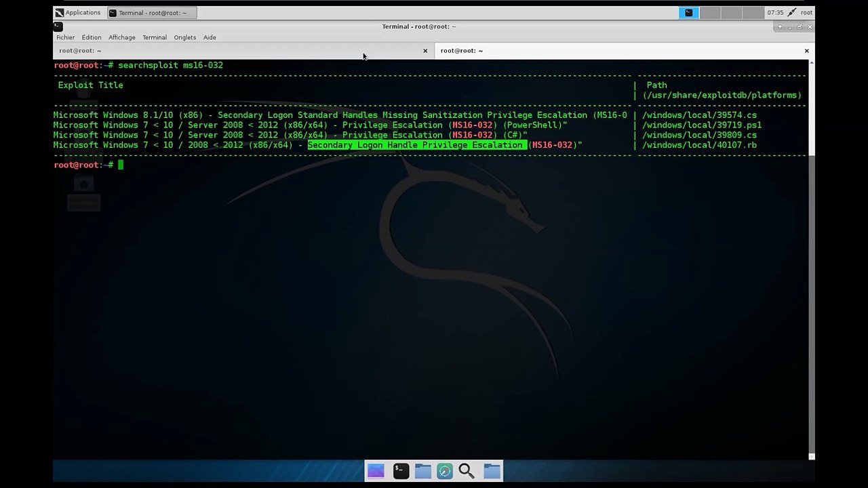Click the Show Desktop icon in dock

[376, 470]
